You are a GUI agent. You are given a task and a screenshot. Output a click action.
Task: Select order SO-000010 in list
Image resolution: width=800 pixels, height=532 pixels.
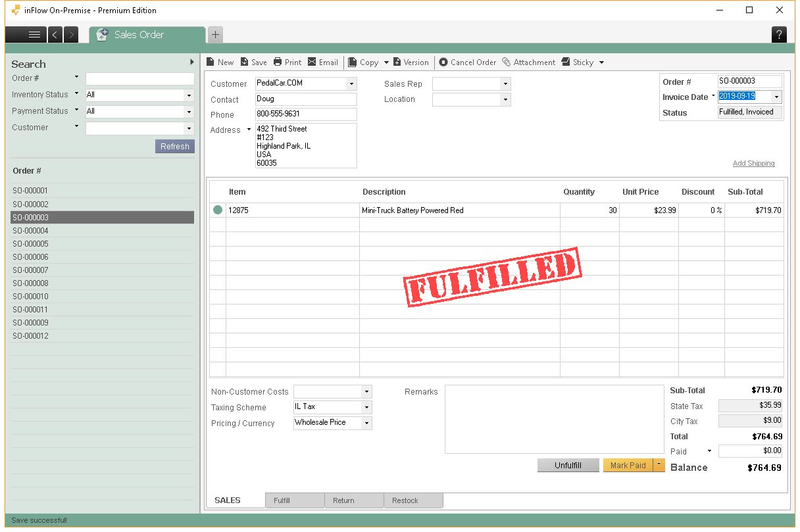point(103,296)
